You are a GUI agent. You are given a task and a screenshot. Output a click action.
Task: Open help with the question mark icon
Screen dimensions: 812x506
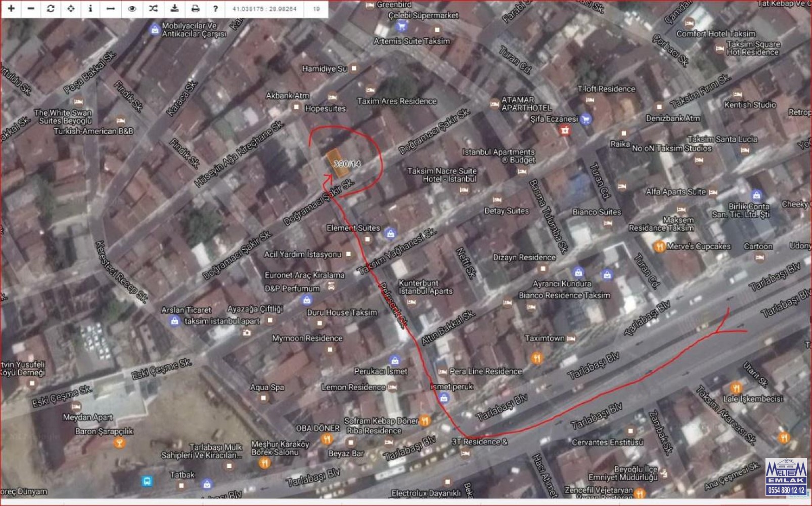[x=215, y=9]
